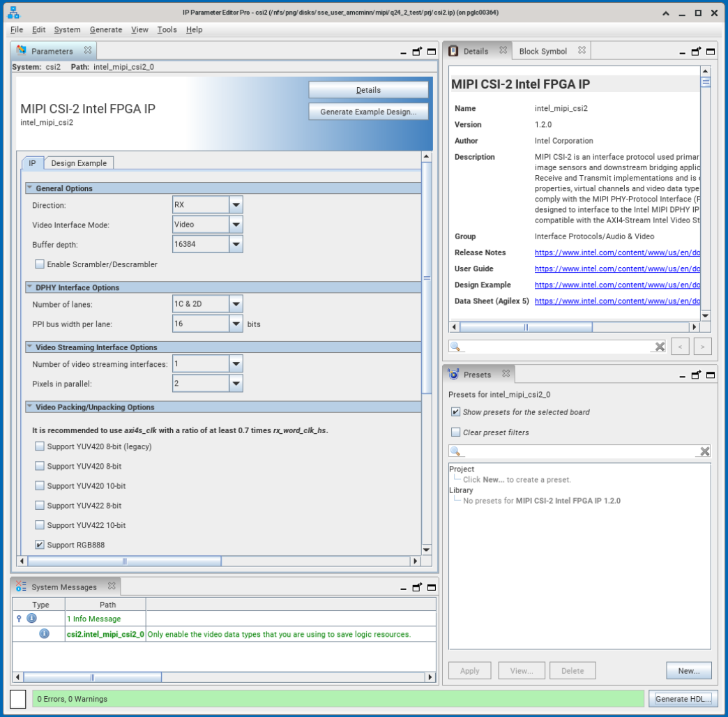The image size is (728, 717).
Task: Detach the Parameters panel into window
Action: pos(417,52)
